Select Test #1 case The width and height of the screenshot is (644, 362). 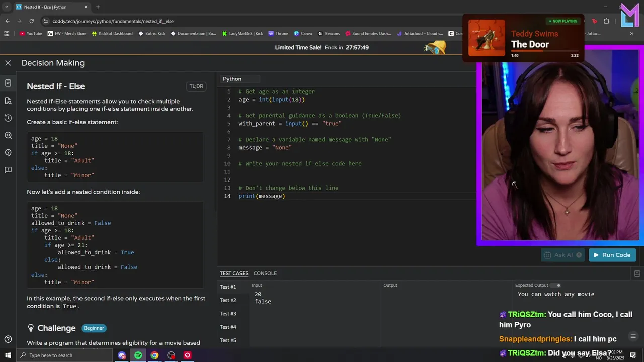pos(228,287)
